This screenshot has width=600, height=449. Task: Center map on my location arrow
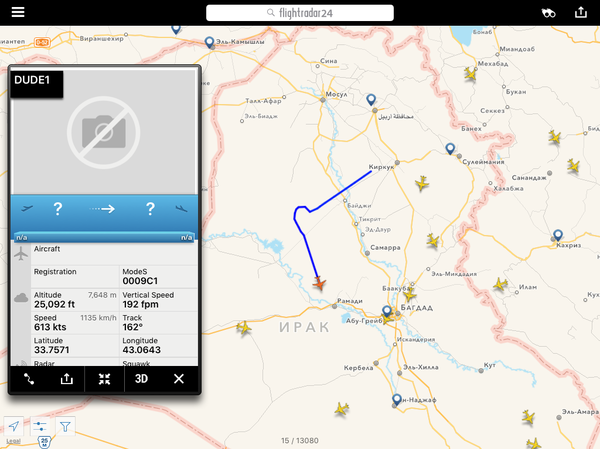pos(14,426)
